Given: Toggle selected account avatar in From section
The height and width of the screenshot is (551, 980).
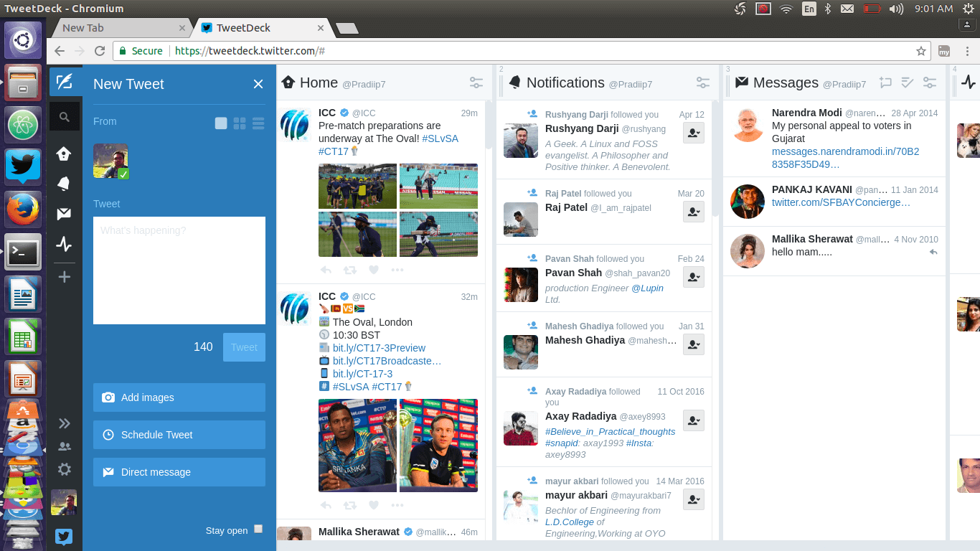Looking at the screenshot, I should (110, 161).
